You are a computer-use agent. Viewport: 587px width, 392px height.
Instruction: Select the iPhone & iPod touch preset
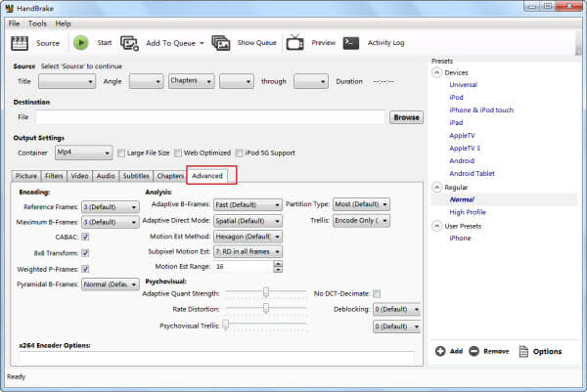481,109
